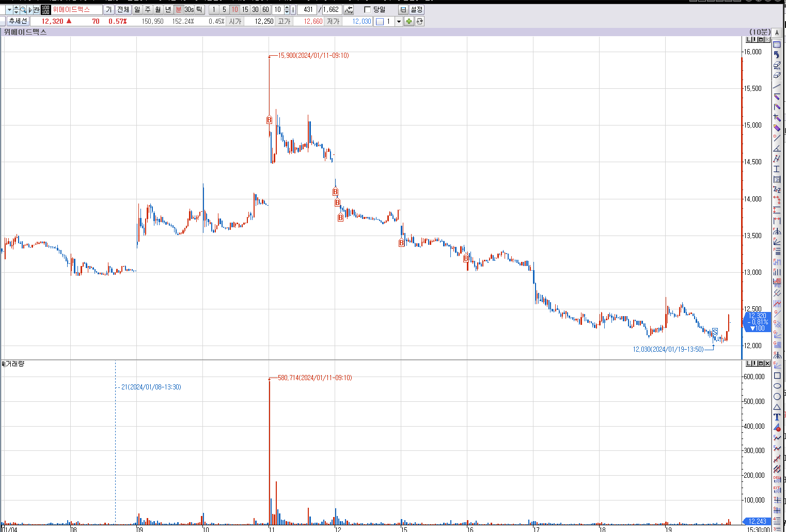Viewport: 786px width, 532px height.
Task: Toggle the 당일 checkbox
Action: tap(368, 10)
